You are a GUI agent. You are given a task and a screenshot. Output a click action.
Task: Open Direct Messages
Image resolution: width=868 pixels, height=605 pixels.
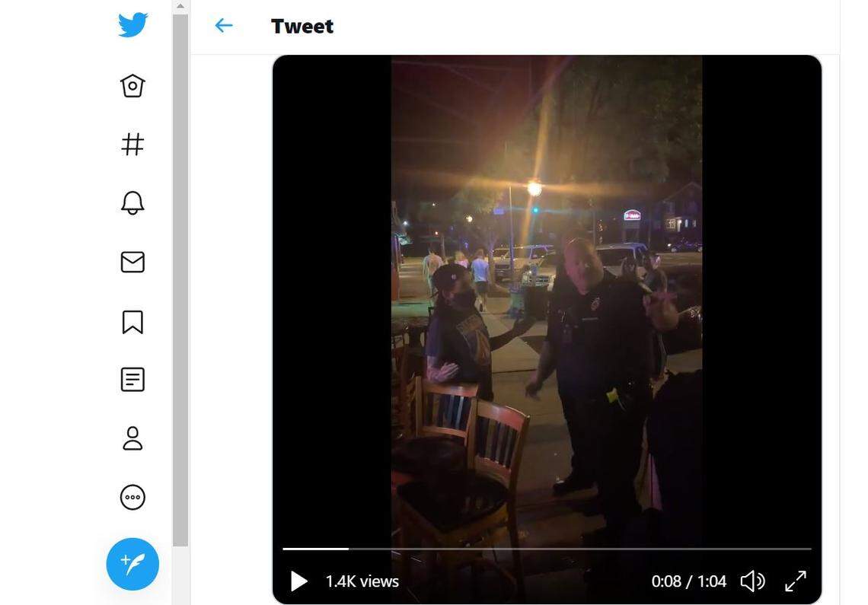coord(132,262)
